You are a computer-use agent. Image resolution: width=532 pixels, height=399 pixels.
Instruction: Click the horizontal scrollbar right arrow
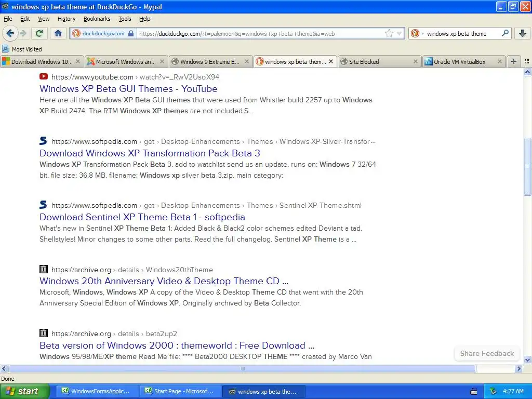pyautogui.click(x=518, y=368)
